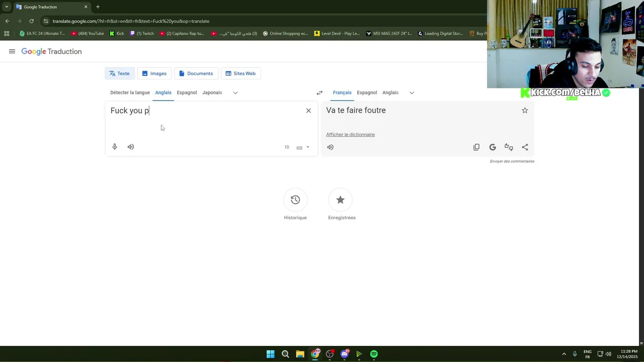This screenshot has height=362, width=644.
Task: Select Français as target language
Action: (x=342, y=93)
